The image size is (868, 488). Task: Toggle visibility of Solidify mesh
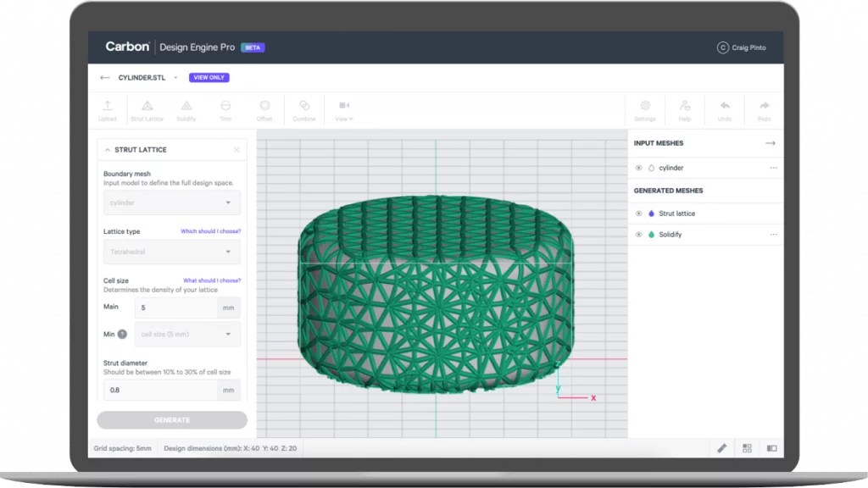pyautogui.click(x=639, y=235)
